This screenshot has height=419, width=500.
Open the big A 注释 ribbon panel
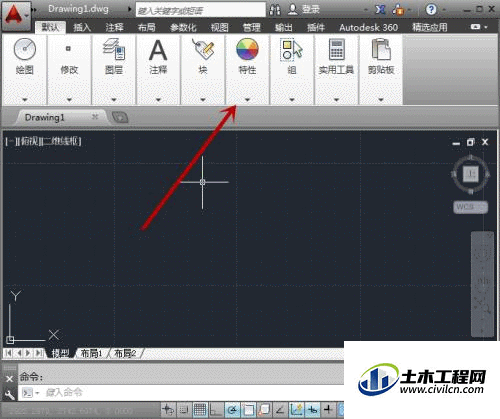[158, 70]
